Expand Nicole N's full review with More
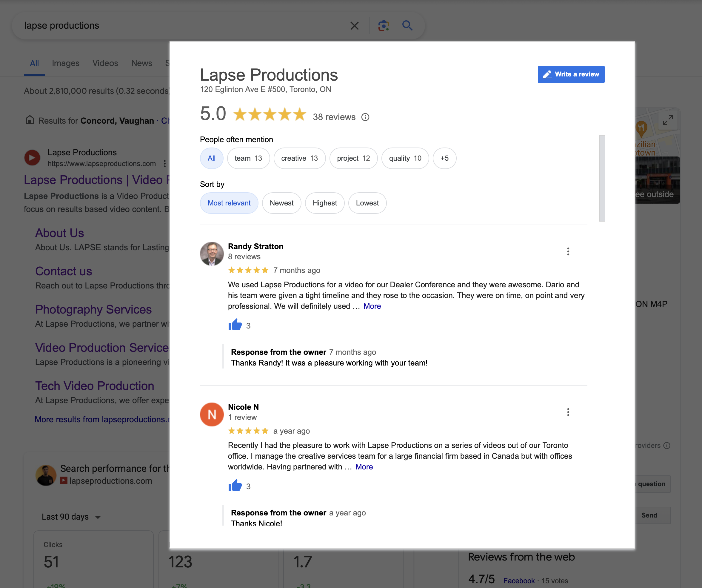 pos(364,466)
